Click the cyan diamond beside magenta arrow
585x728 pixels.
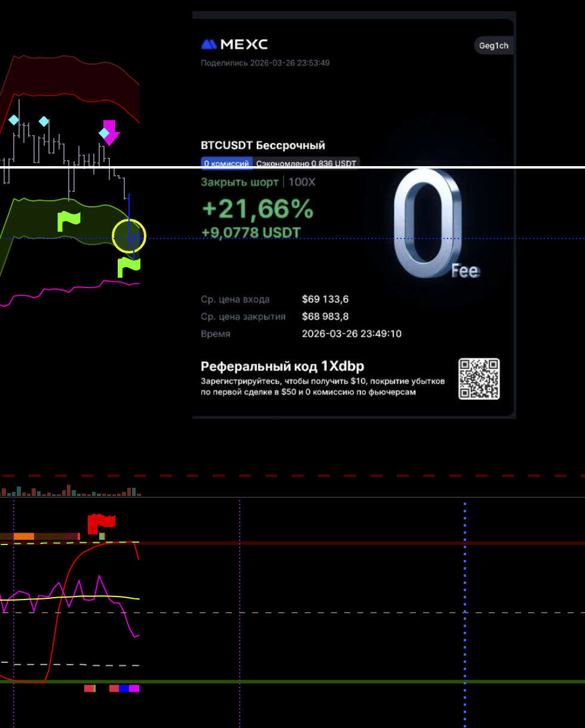tap(103, 132)
